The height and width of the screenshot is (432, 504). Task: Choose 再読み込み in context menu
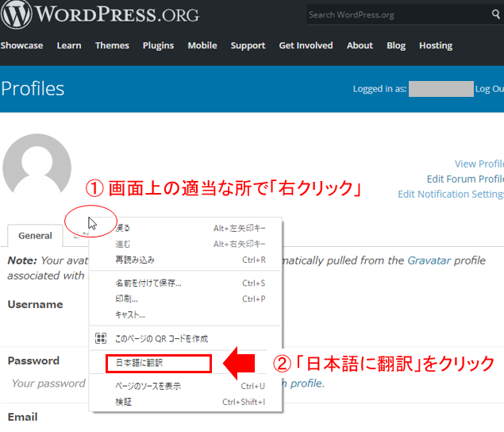[x=186, y=260]
